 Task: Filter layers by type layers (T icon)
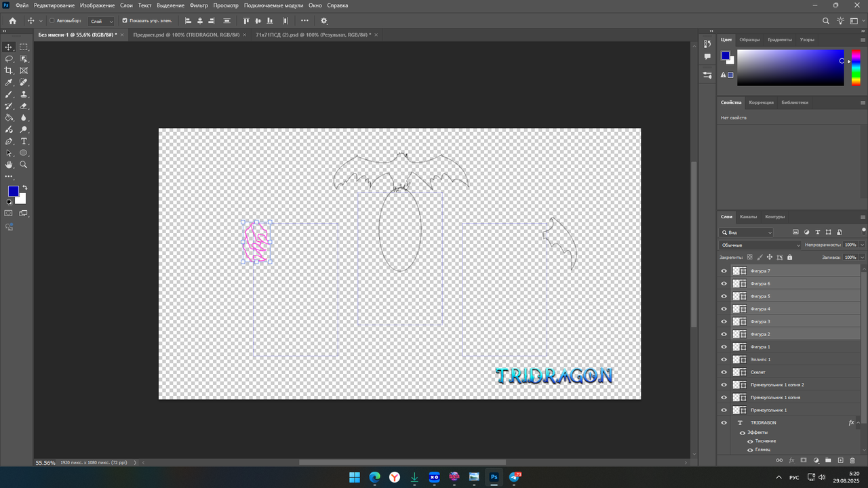tap(817, 232)
